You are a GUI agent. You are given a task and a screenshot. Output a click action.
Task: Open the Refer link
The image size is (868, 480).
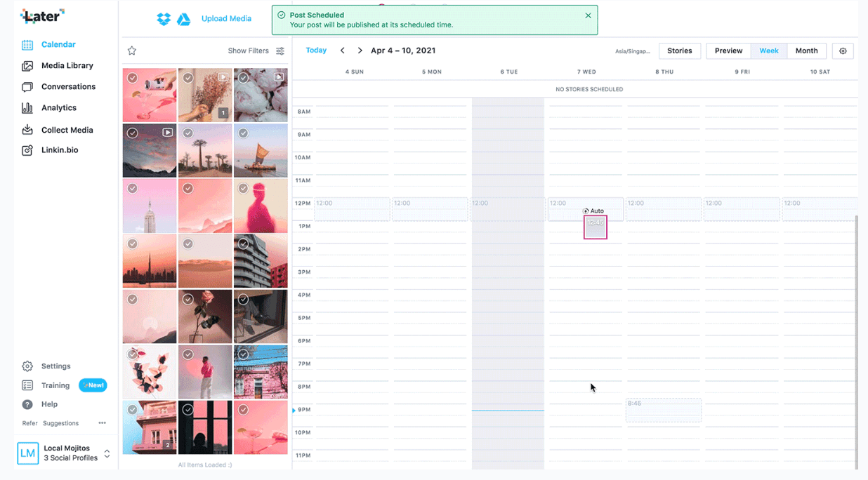29,423
